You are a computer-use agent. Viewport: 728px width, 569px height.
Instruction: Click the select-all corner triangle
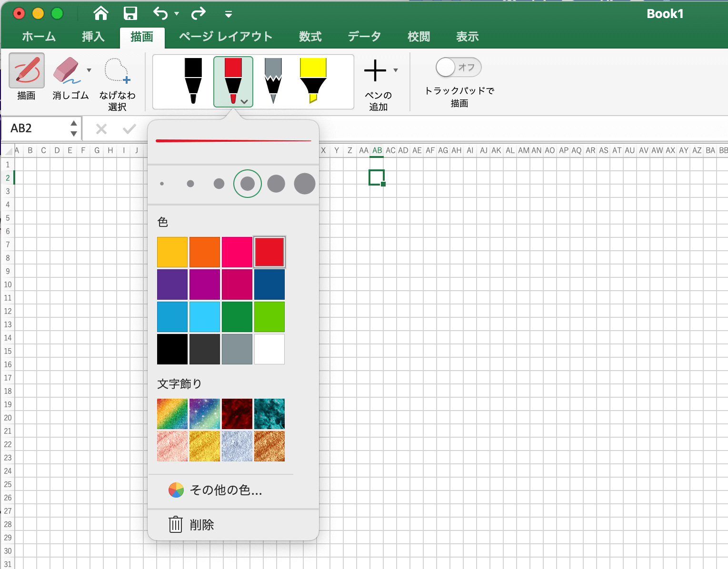(9, 151)
